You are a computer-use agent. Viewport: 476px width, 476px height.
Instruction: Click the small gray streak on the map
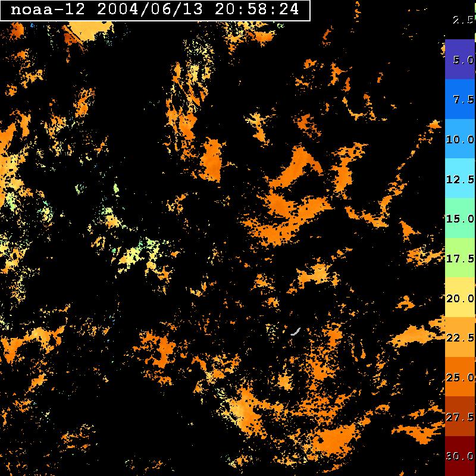coord(295,331)
